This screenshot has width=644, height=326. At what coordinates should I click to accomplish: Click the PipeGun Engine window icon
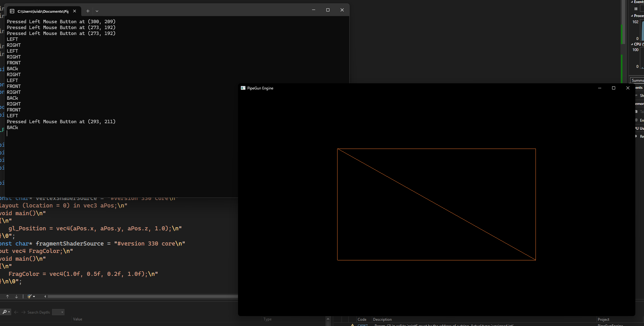(243, 88)
